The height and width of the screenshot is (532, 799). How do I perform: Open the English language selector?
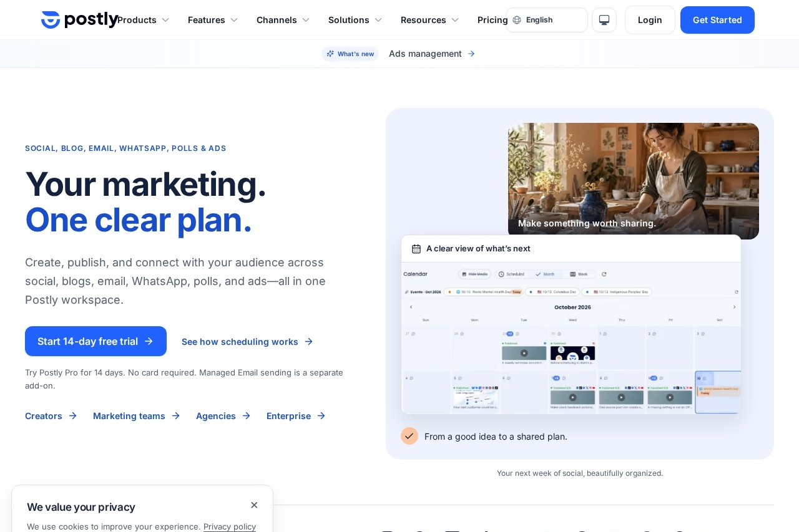pyautogui.click(x=547, y=20)
